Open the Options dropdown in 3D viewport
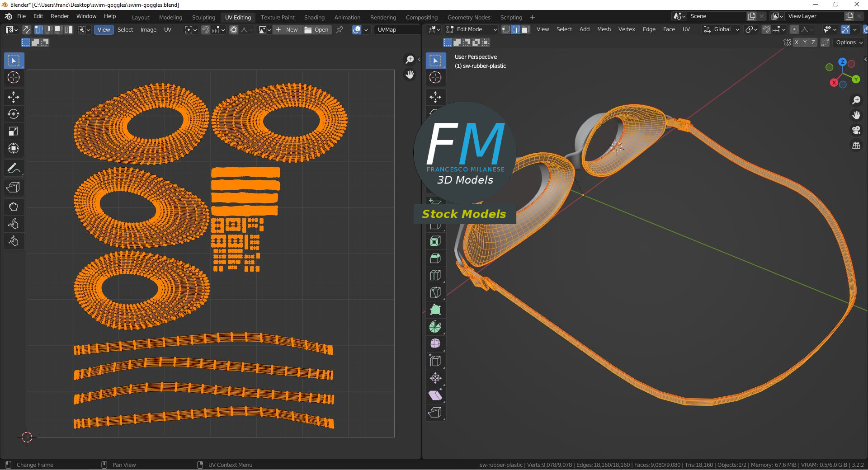The width and height of the screenshot is (868, 470). tap(849, 42)
